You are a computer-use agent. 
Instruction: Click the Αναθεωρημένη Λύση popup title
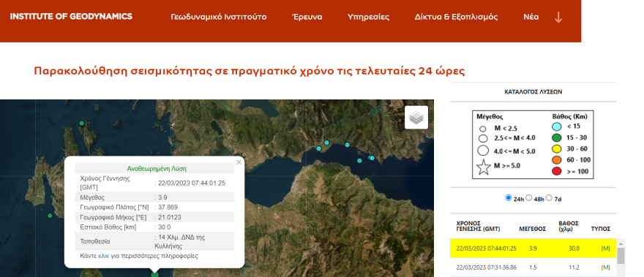[x=157, y=169]
